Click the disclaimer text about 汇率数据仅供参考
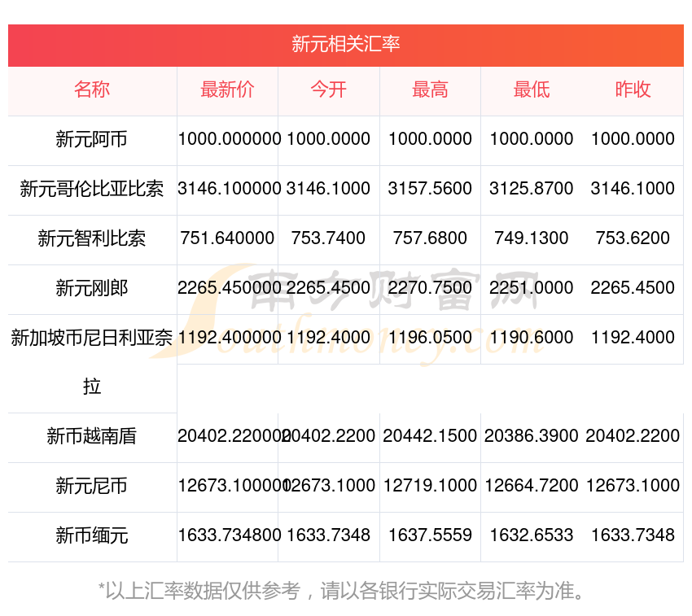 point(342,591)
